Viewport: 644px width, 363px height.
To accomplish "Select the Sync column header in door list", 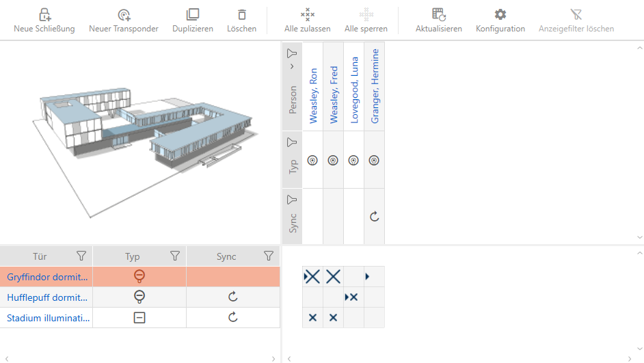I will coord(226,256).
